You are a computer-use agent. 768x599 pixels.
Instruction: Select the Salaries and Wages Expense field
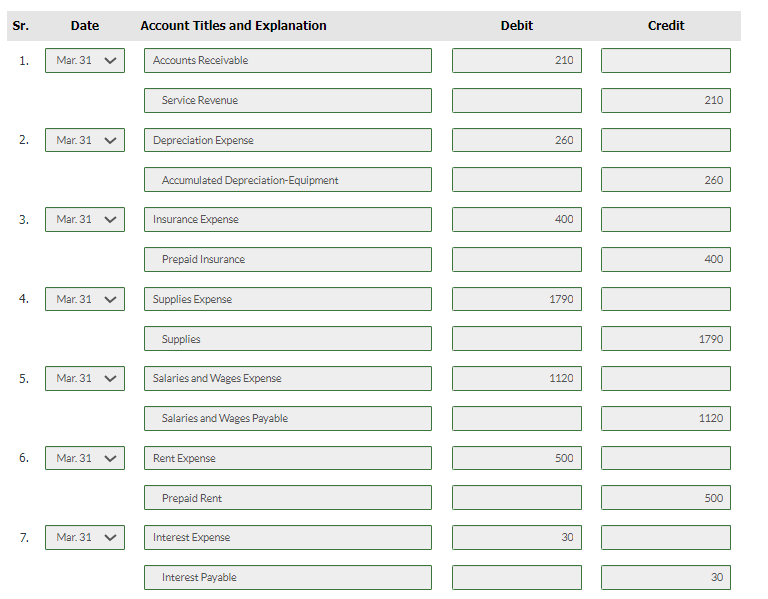288,378
